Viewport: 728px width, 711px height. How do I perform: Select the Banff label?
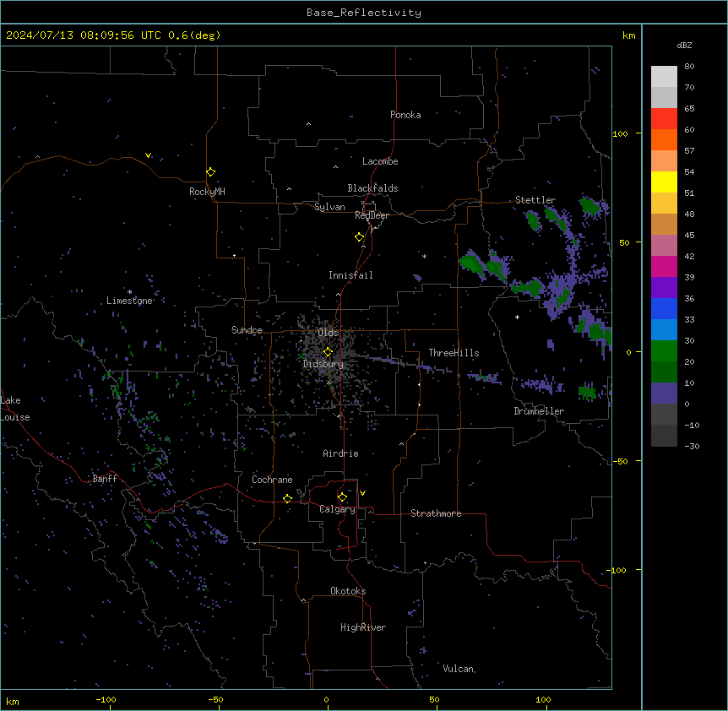[x=105, y=479]
